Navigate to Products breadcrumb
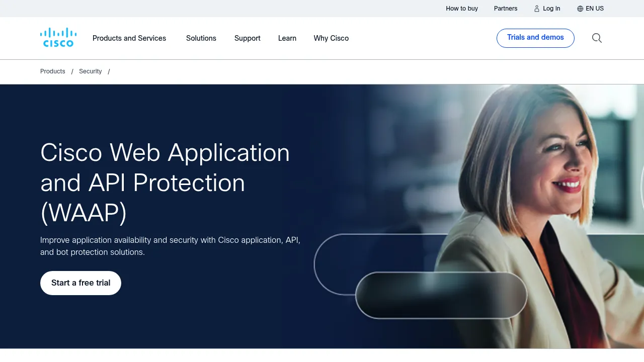 click(x=53, y=71)
